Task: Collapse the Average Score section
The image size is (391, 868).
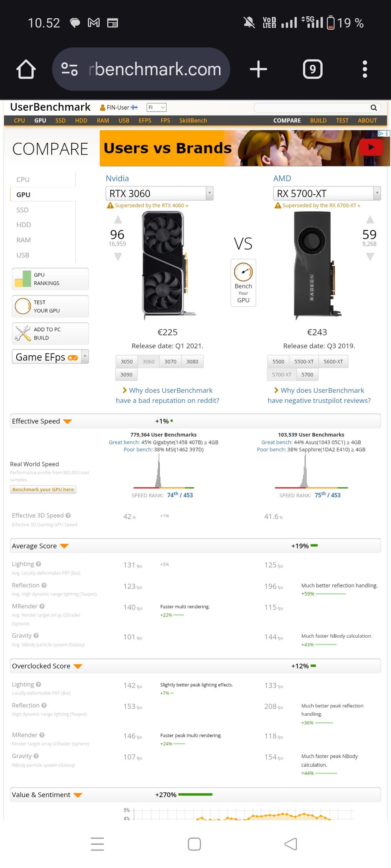Action: coord(64,546)
